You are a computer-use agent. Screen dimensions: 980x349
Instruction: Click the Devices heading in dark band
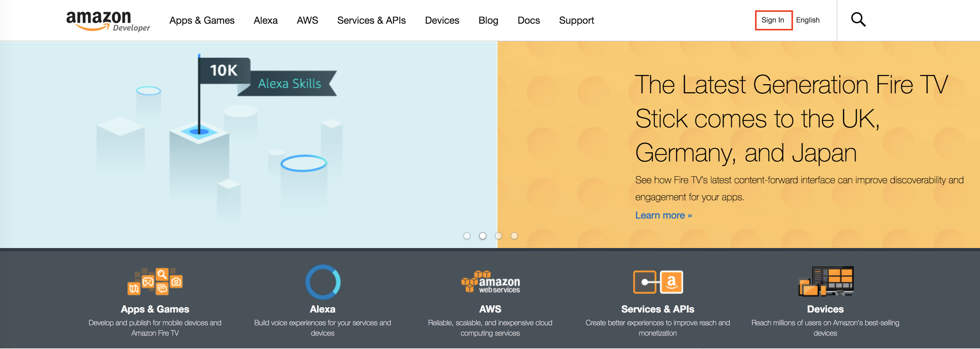825,309
